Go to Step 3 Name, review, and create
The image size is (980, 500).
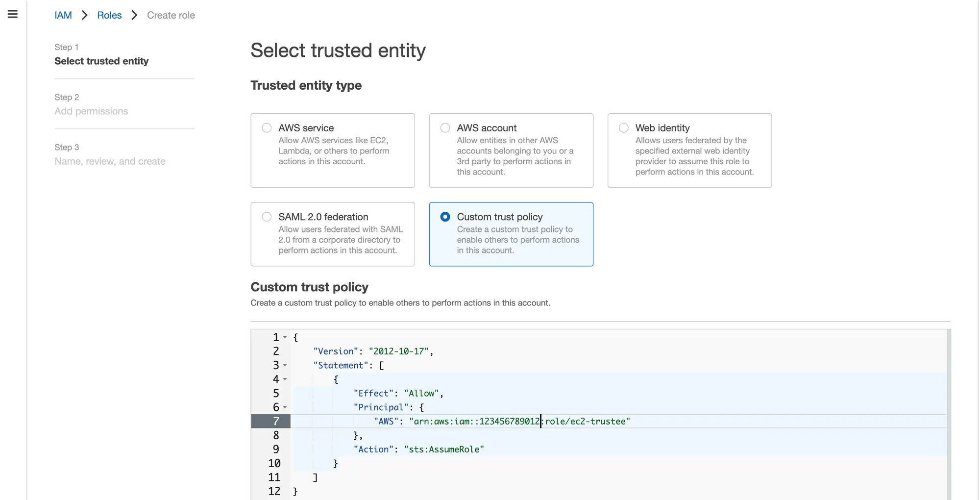pyautogui.click(x=110, y=161)
